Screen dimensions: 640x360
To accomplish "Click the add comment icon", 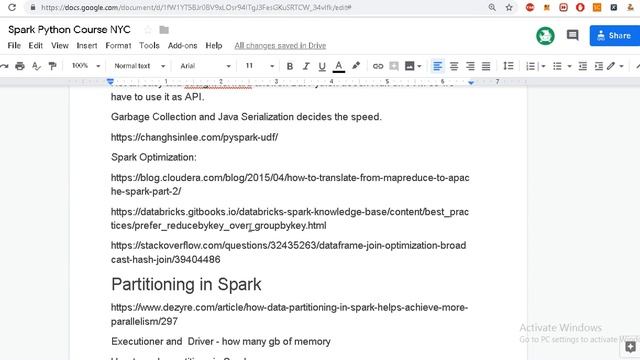I will pos(394,66).
